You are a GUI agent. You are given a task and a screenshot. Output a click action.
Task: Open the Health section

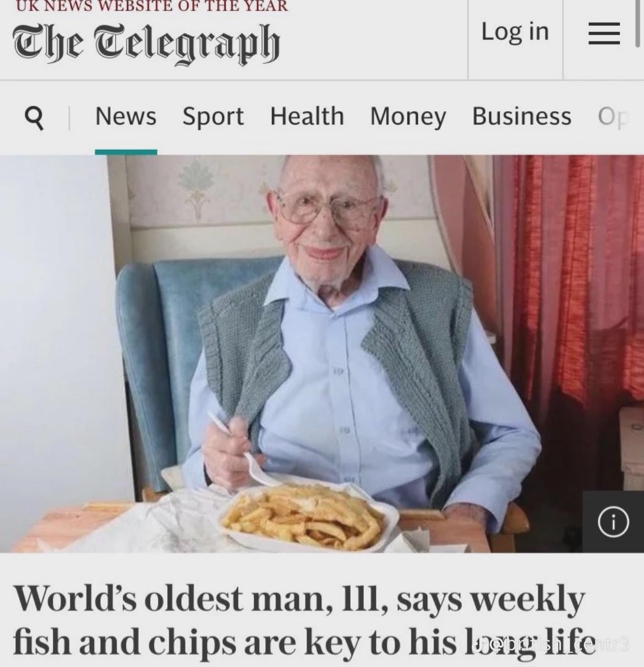[x=307, y=116]
